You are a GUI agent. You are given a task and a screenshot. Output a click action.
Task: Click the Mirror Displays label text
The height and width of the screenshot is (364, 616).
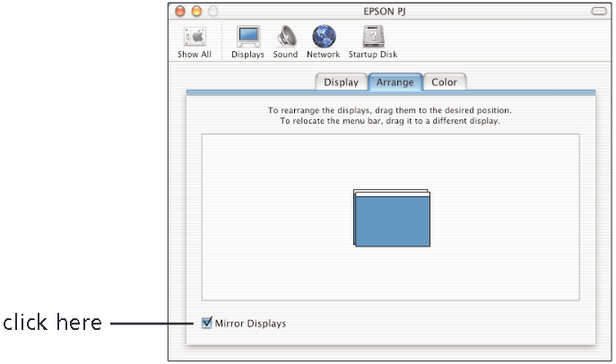coord(250,324)
